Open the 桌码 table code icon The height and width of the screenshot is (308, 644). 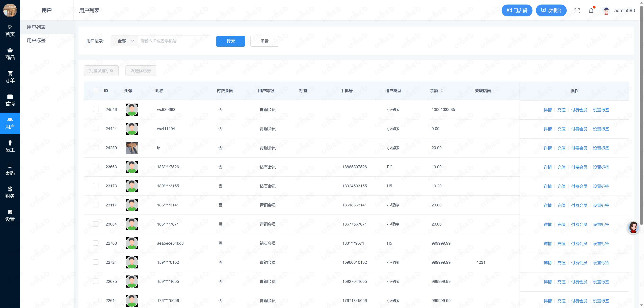[x=10, y=169]
